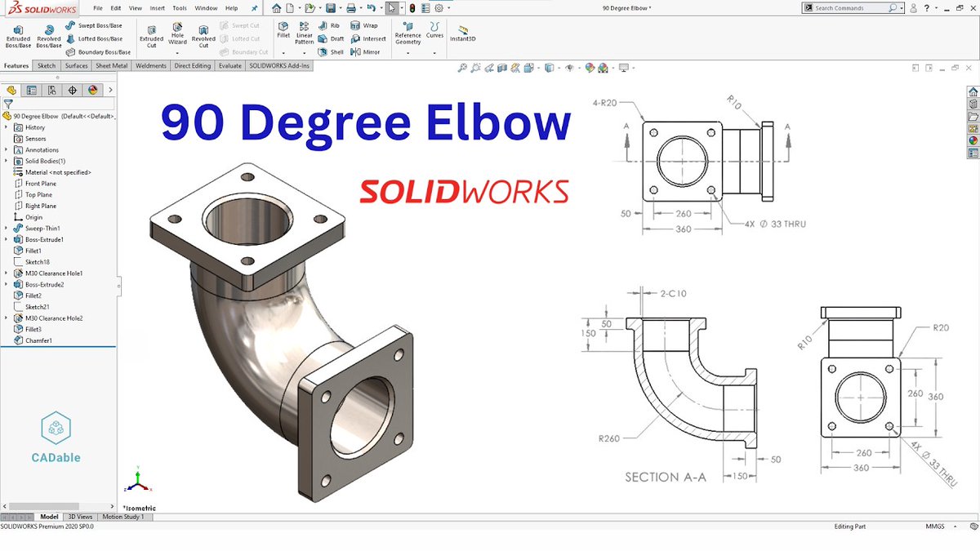Select the Wrap feature tool

[365, 26]
